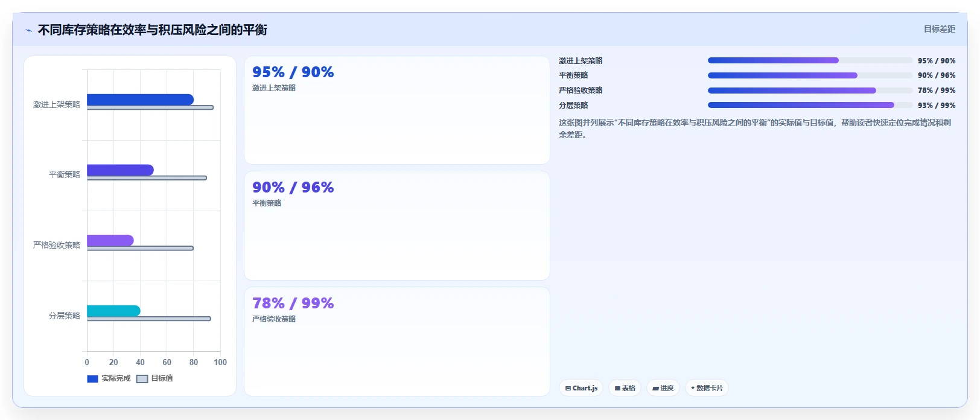Click the 平衡策略 progress bar
Screen dimensions: 980x420
point(810,75)
